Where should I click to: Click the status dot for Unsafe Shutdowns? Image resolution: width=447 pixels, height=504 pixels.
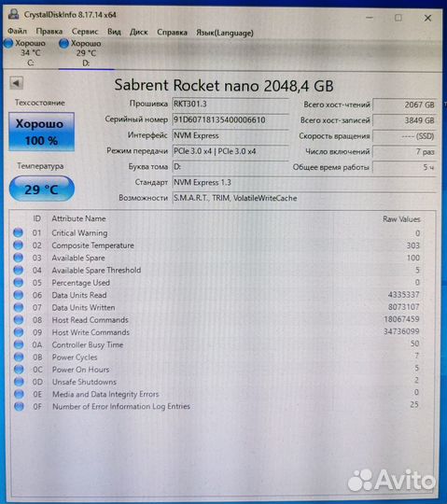pyautogui.click(x=19, y=382)
